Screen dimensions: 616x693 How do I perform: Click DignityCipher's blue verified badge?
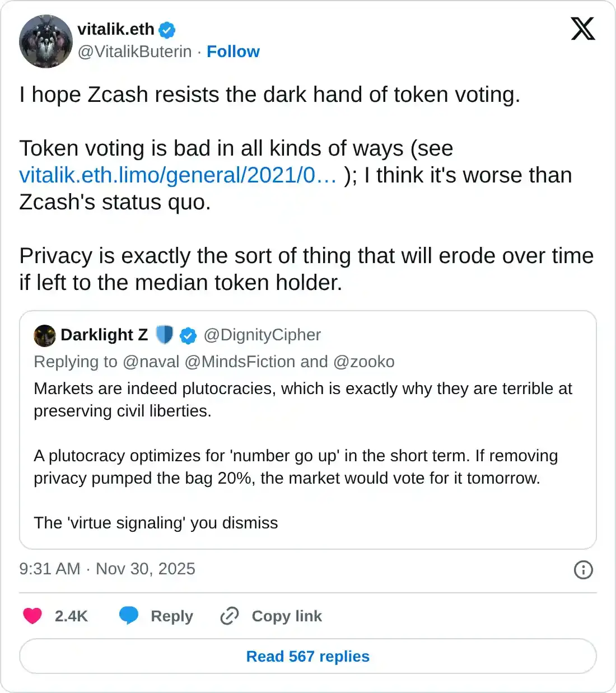(x=188, y=336)
